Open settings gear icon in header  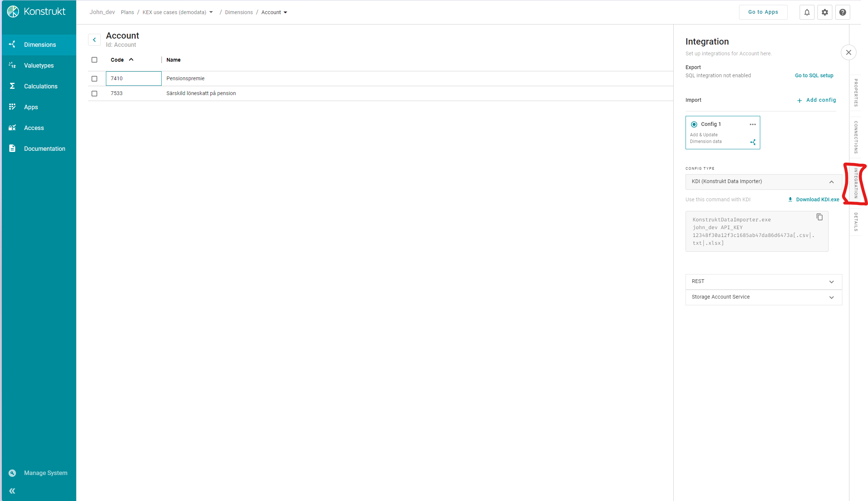(825, 12)
